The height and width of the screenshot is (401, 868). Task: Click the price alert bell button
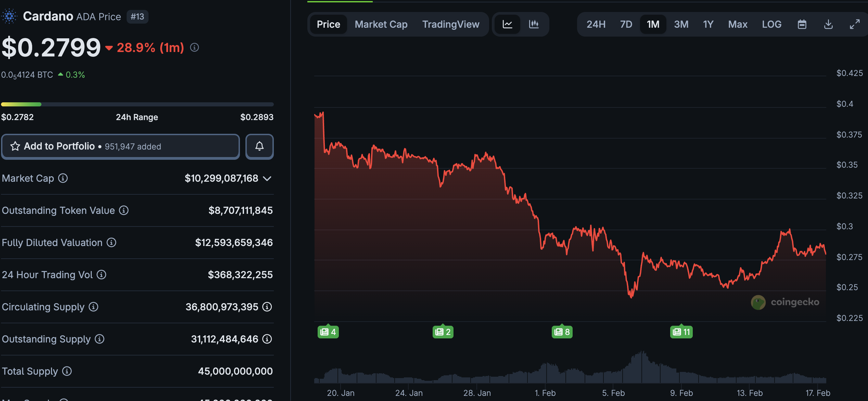[259, 146]
